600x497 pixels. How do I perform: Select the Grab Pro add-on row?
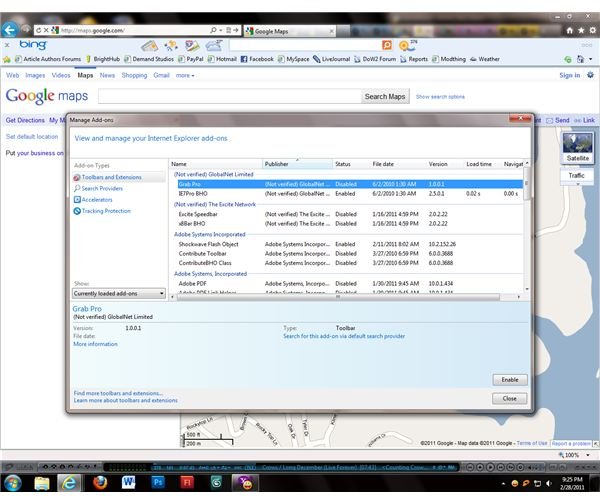click(x=350, y=184)
